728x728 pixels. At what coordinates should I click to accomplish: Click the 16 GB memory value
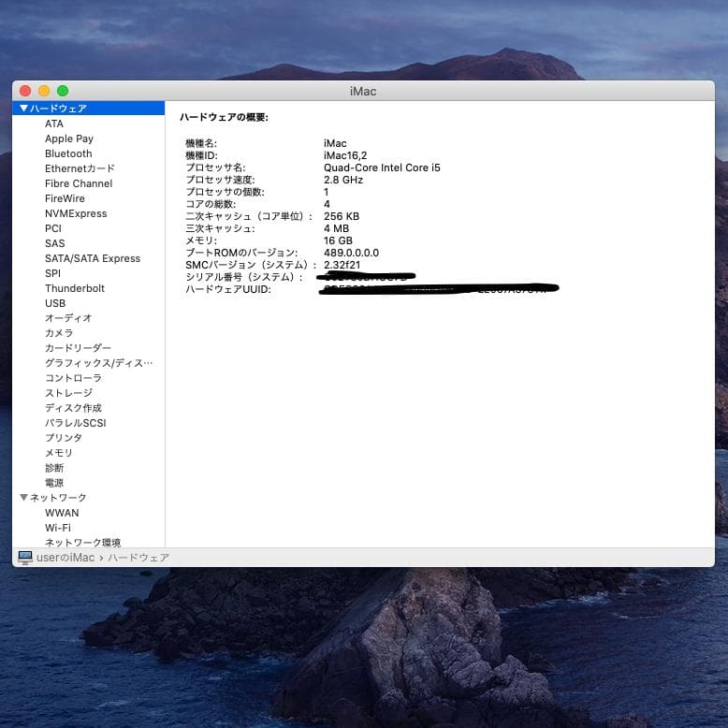tap(338, 240)
